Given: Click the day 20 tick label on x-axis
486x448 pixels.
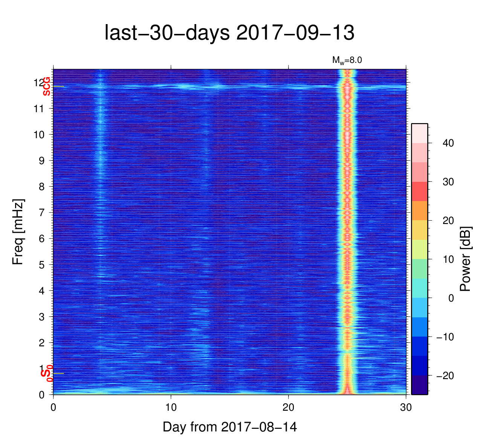Looking at the screenshot, I should coord(289,408).
